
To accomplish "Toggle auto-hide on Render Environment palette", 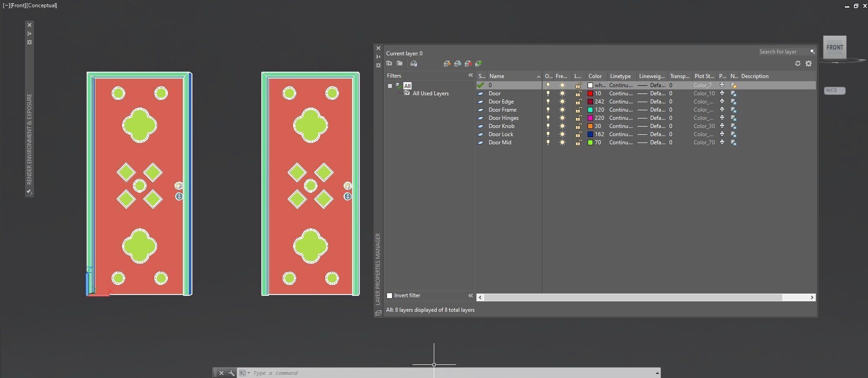I will [x=29, y=34].
